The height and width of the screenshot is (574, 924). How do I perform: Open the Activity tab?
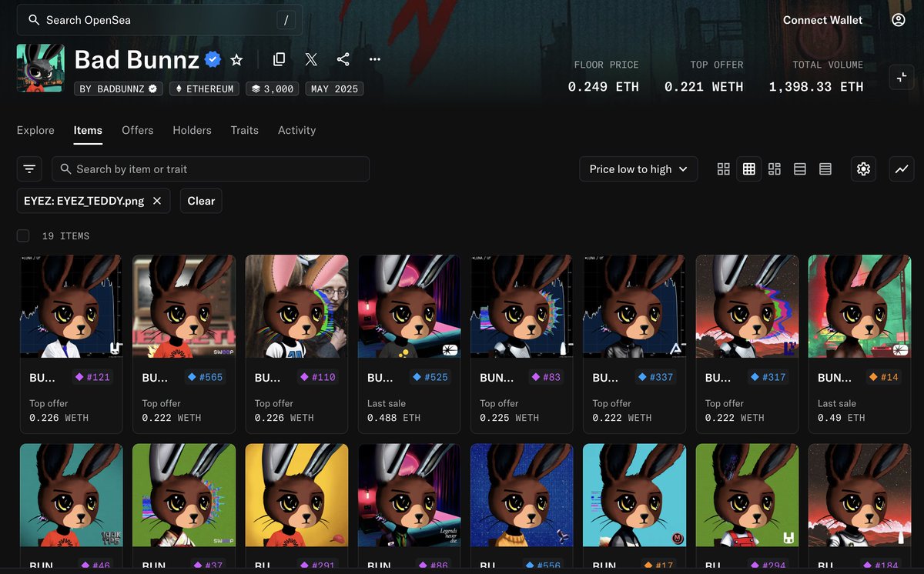pos(296,130)
